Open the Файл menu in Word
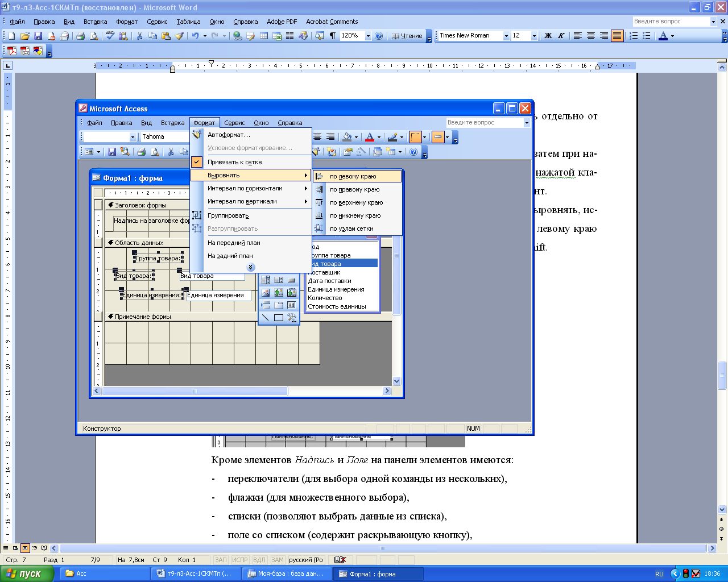Image resolution: width=728 pixels, height=582 pixels. [x=17, y=22]
